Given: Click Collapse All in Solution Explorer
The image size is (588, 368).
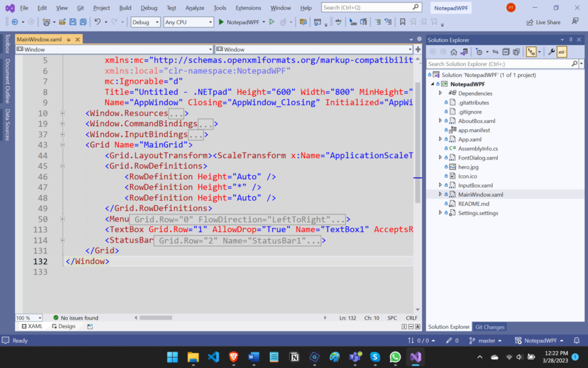Looking at the screenshot, I should tap(506, 52).
